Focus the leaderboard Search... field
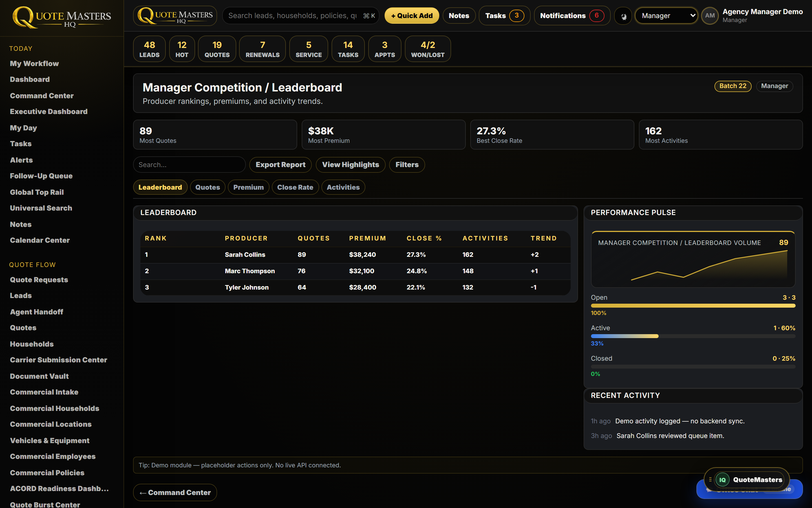 coord(189,165)
